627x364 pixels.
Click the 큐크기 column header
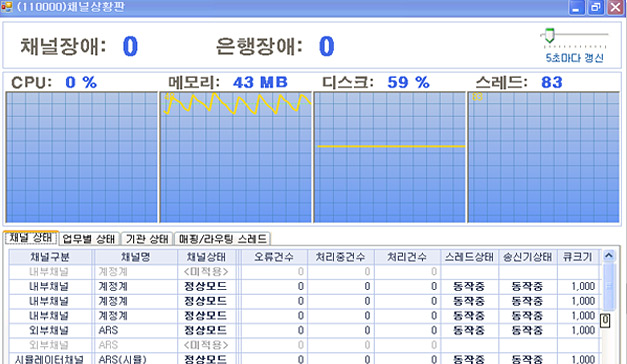tap(578, 257)
